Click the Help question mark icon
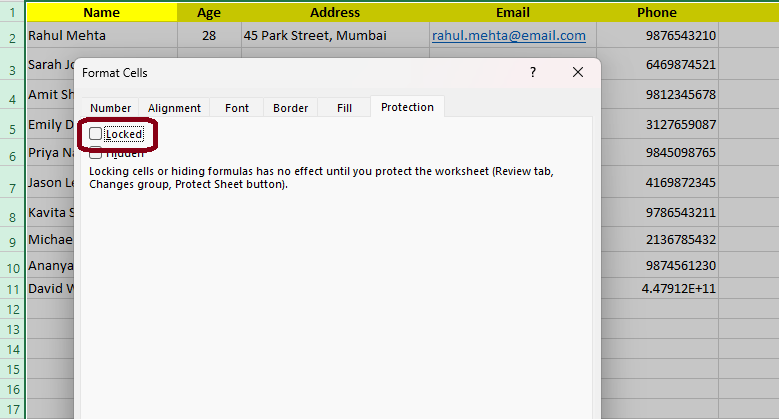The width and height of the screenshot is (779, 419). point(533,73)
